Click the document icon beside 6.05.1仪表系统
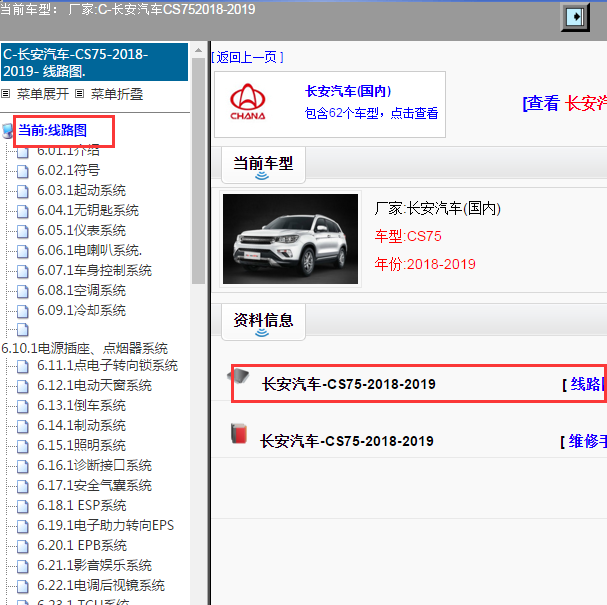 tap(22, 231)
